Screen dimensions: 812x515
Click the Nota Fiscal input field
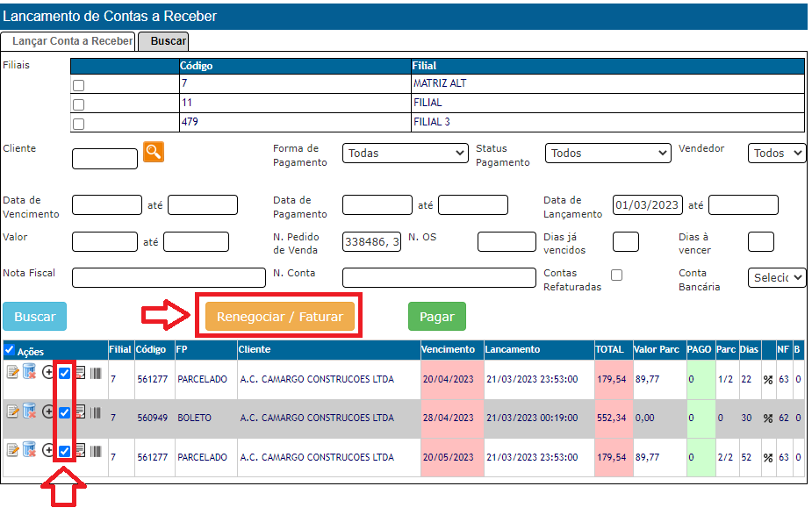(x=169, y=277)
